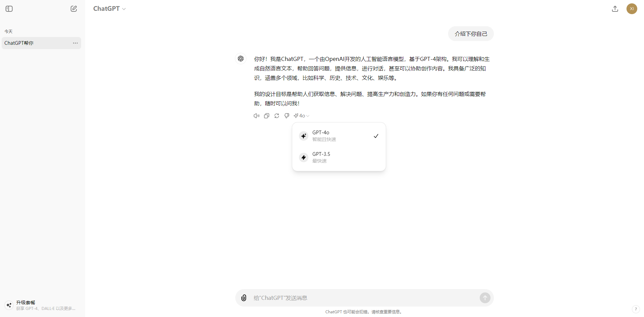The height and width of the screenshot is (317, 644).
Task: Click the 今天 section label in the sidebar
Action: click(8, 31)
